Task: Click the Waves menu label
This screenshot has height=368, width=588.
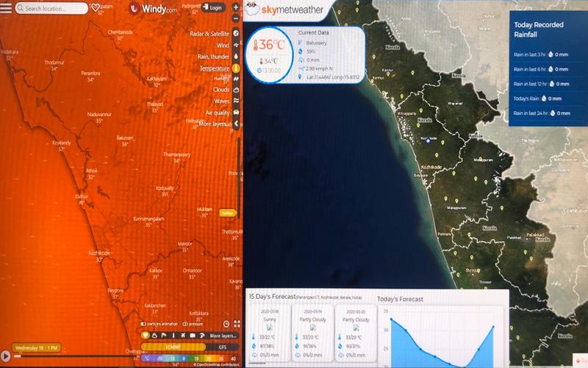Action: tap(222, 101)
